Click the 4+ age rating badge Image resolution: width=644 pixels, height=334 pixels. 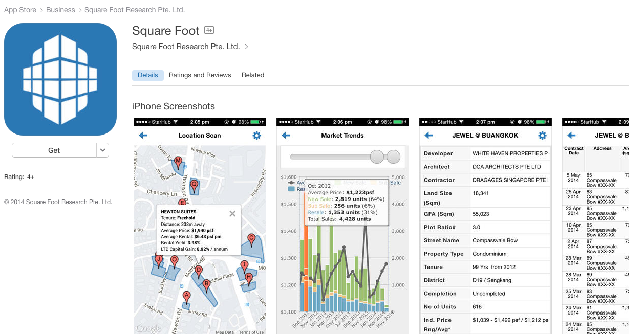pyautogui.click(x=209, y=30)
